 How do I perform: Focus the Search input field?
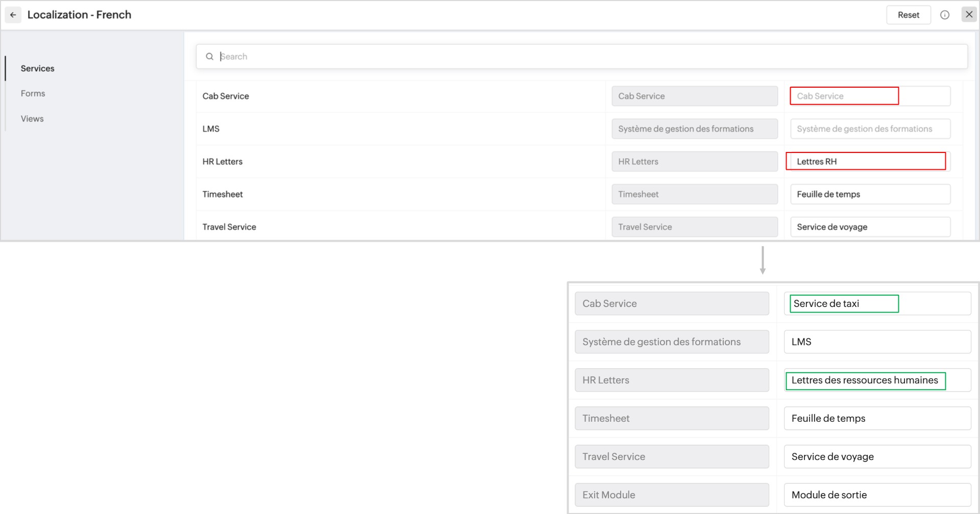pos(587,57)
